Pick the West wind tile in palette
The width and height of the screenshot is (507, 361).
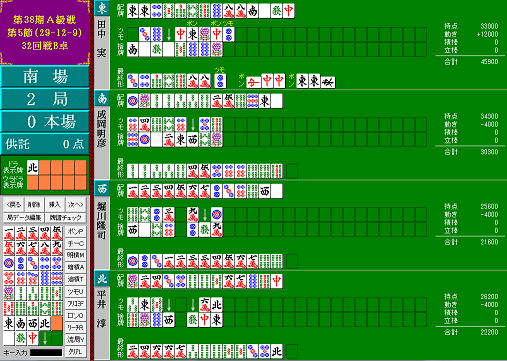click(x=33, y=323)
